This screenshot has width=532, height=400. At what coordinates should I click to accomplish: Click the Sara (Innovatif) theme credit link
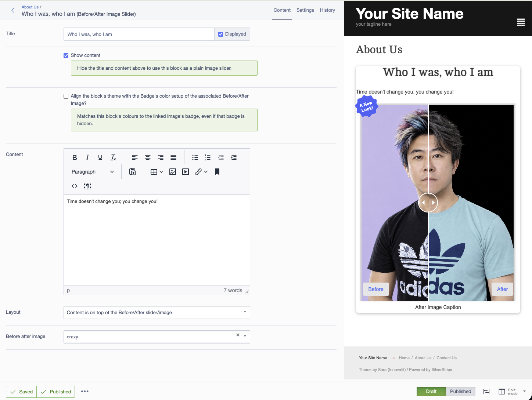point(392,370)
